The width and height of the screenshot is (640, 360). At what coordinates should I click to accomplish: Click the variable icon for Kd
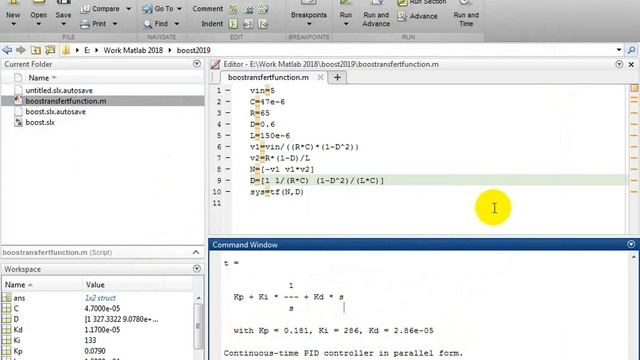[7, 329]
